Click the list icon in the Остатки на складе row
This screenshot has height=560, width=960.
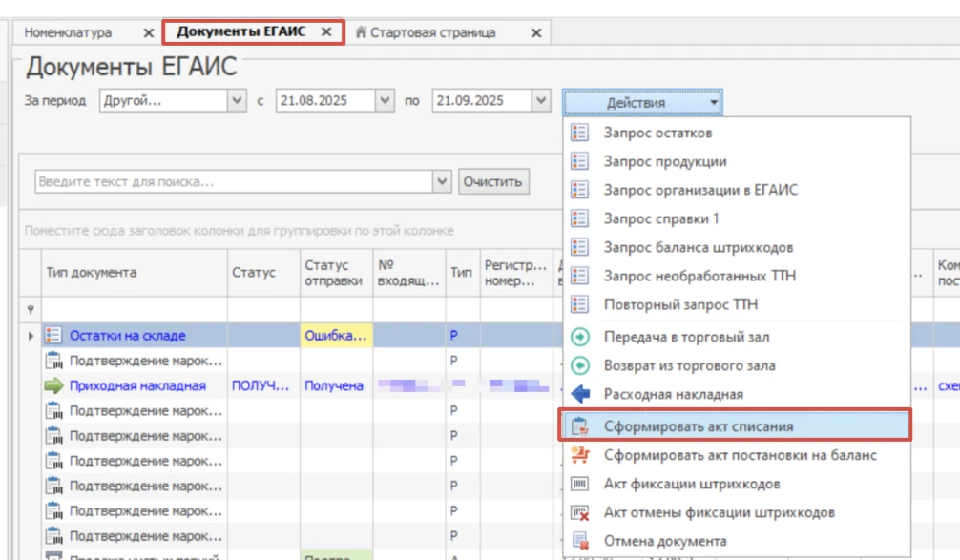tap(53, 335)
